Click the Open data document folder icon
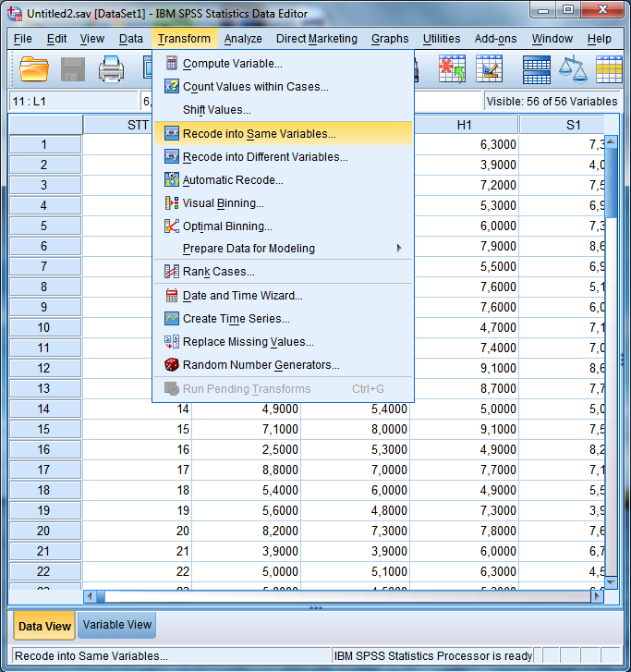 (34, 69)
